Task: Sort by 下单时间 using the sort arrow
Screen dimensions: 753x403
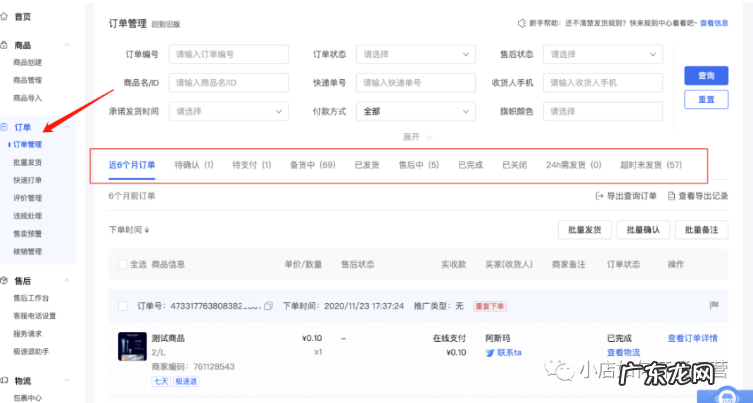Action: [x=146, y=230]
